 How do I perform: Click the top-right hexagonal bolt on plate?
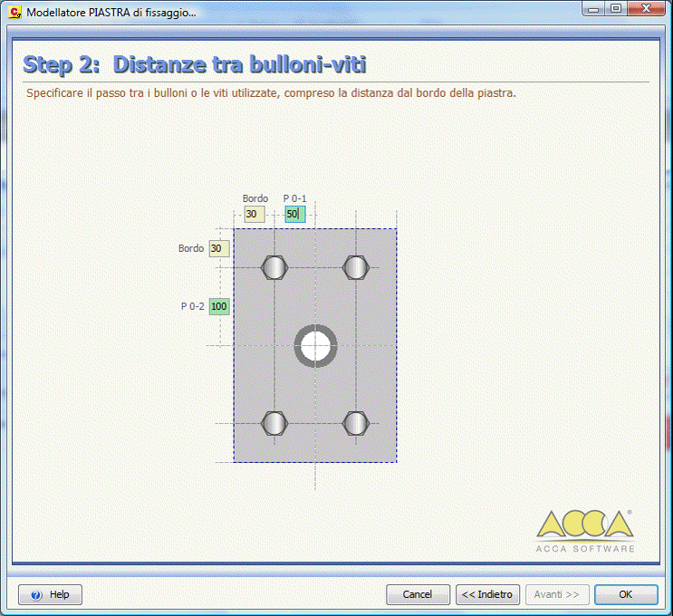[x=356, y=267]
